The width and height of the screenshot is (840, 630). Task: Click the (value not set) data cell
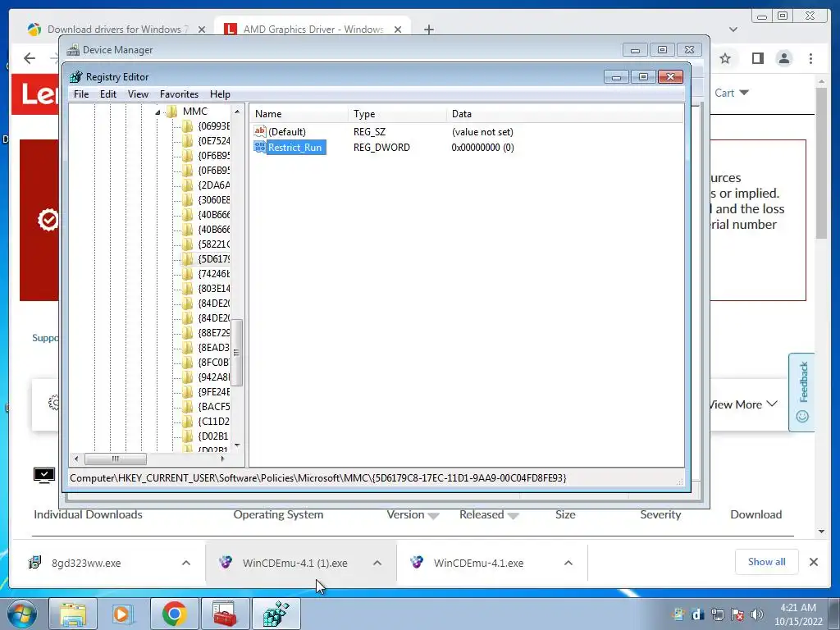coord(482,132)
